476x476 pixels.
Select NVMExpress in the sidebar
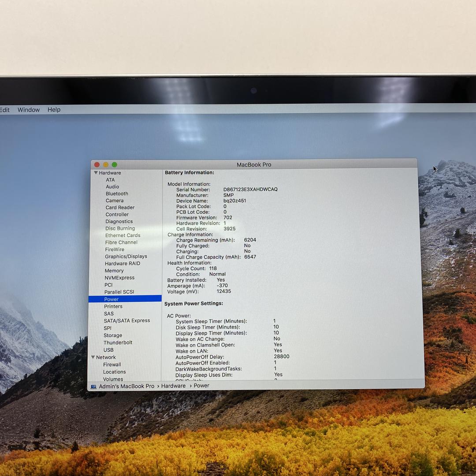[119, 278]
